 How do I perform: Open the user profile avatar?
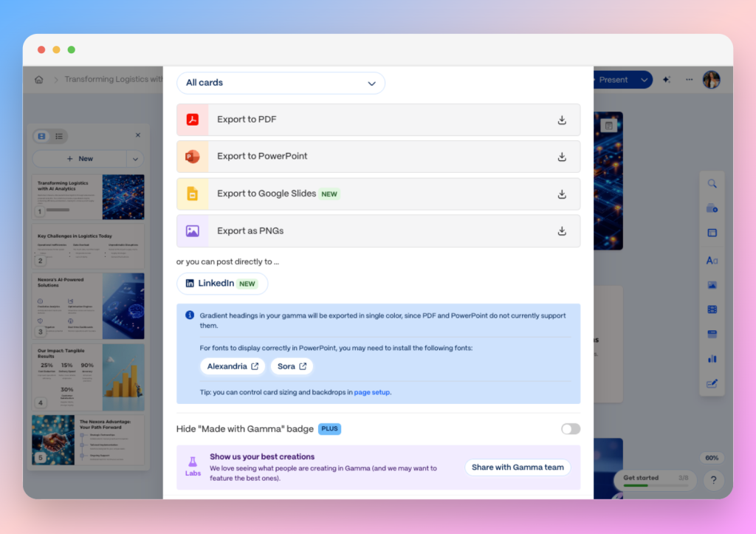(x=711, y=80)
